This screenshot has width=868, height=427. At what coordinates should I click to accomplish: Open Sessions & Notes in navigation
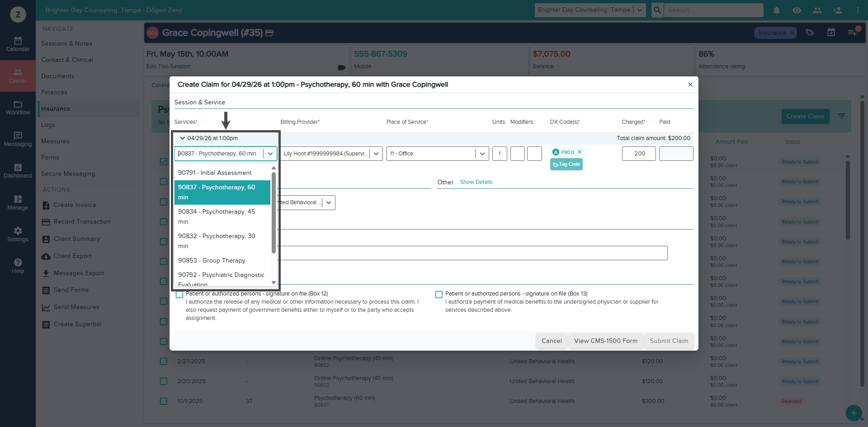(66, 43)
